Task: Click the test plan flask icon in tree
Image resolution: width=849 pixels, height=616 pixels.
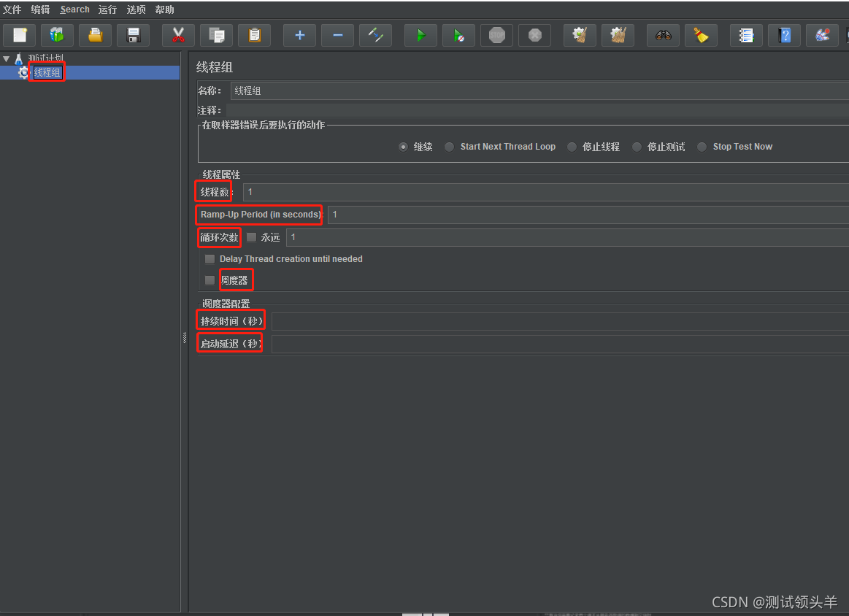Action: [x=18, y=58]
